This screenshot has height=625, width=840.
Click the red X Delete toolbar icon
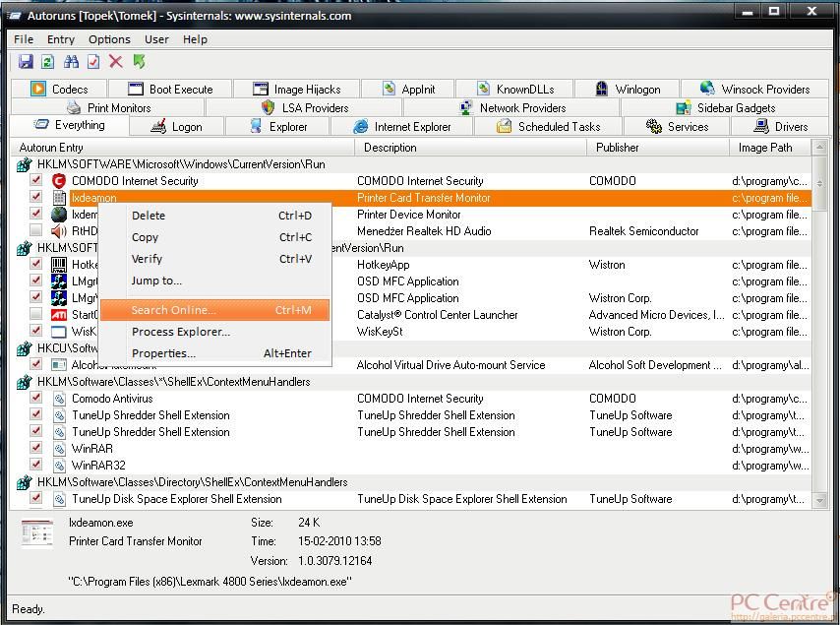click(x=116, y=62)
